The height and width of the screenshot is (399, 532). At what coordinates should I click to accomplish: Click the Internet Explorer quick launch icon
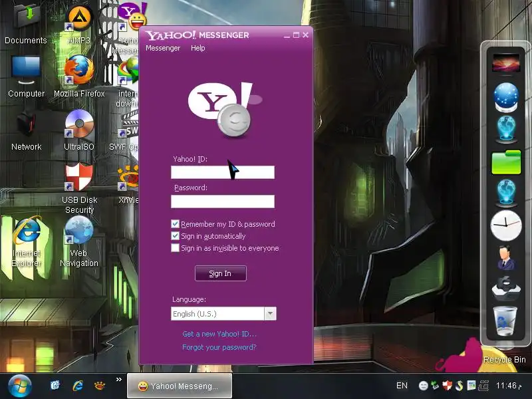[x=78, y=386]
